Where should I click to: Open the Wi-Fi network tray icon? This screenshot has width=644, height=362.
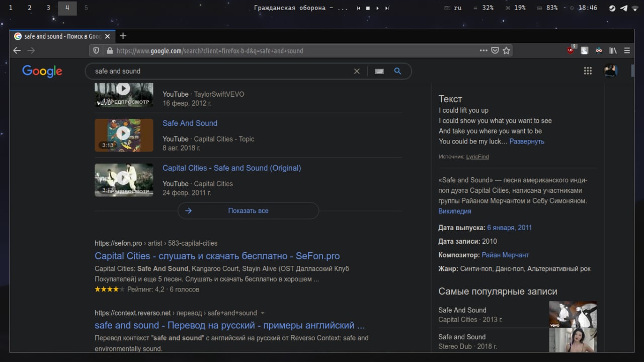tap(635, 8)
